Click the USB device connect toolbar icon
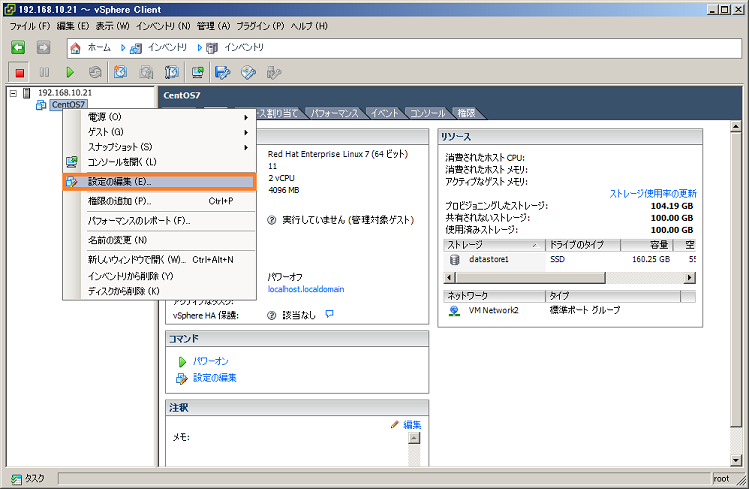The height and width of the screenshot is (489, 749). 274,73
